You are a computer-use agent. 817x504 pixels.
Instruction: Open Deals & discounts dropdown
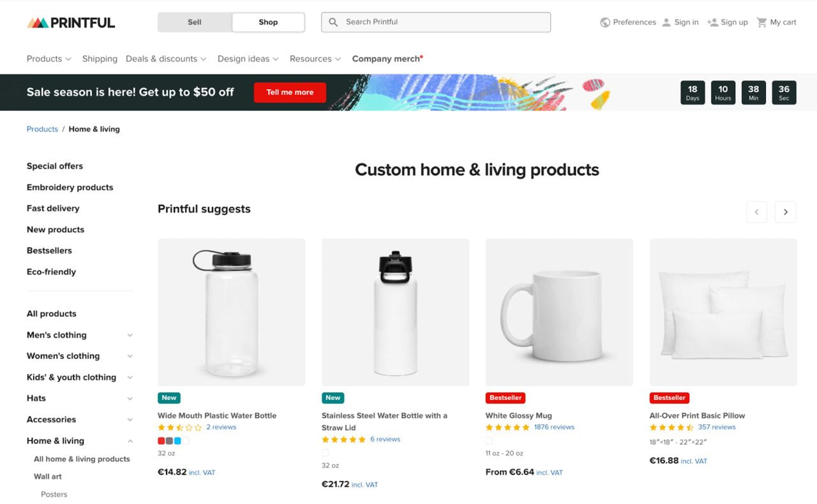pos(166,59)
